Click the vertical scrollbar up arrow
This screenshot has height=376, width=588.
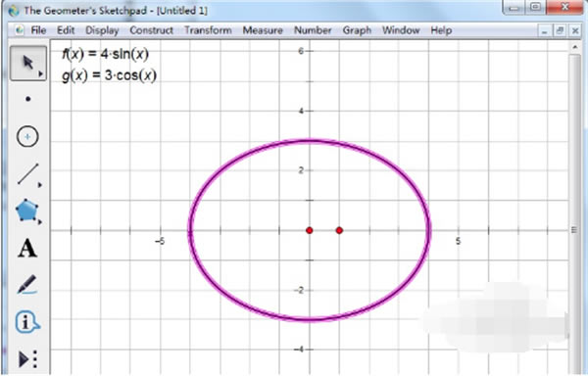[x=575, y=48]
